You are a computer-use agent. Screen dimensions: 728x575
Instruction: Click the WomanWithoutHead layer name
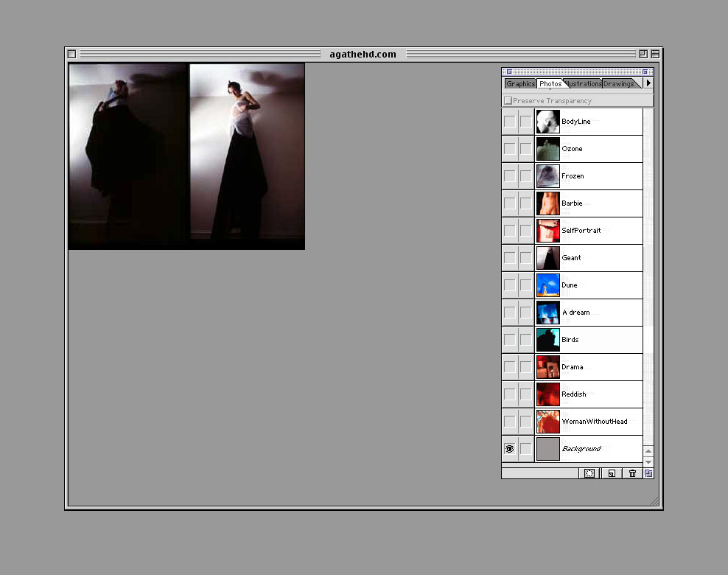[595, 421]
